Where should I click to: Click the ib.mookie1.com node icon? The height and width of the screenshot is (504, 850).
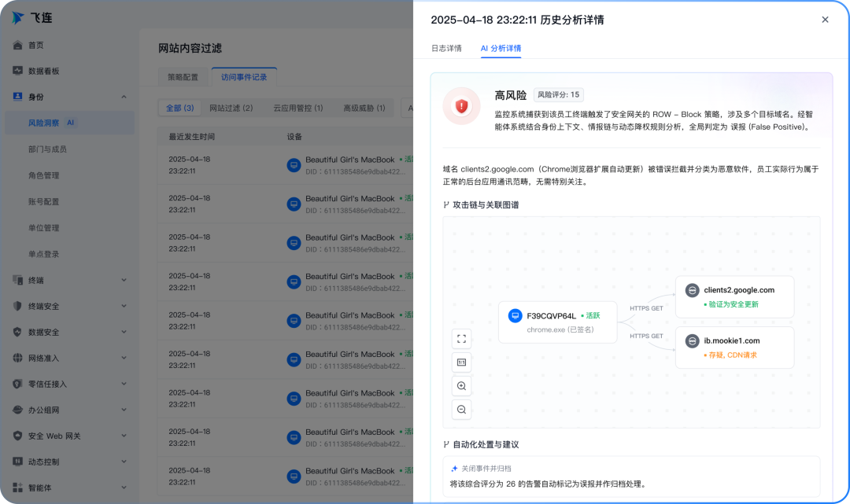[693, 341]
